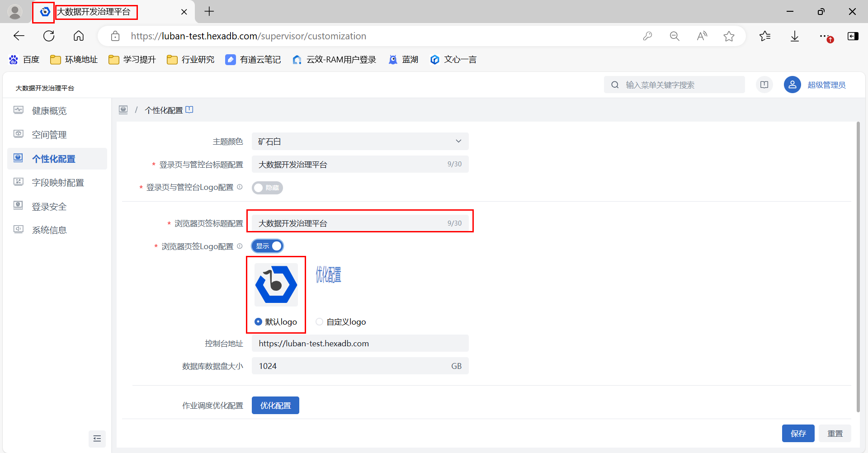This screenshot has width=868, height=453.
Task: Reload the current page
Action: [x=49, y=36]
